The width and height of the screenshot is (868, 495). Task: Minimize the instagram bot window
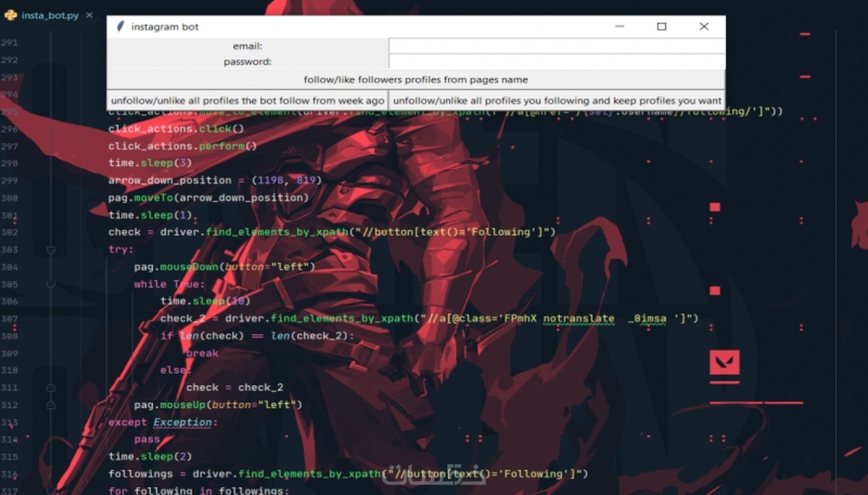(619, 27)
